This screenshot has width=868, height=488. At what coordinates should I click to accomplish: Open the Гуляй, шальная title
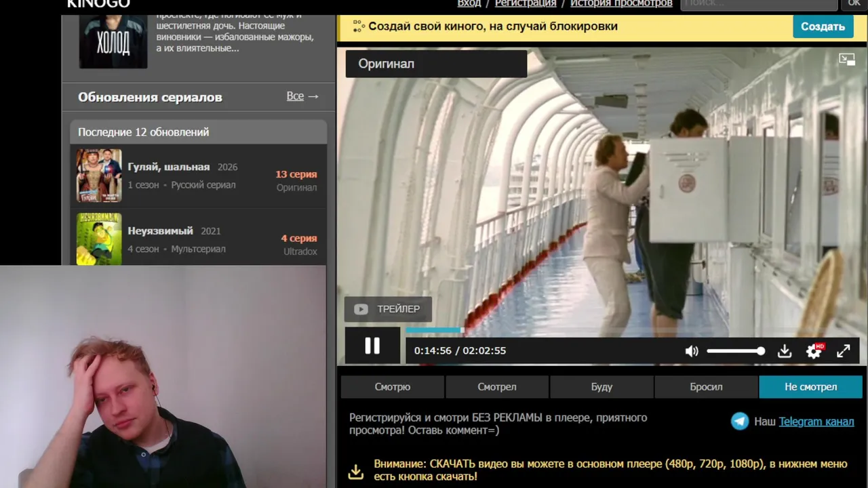(x=169, y=167)
